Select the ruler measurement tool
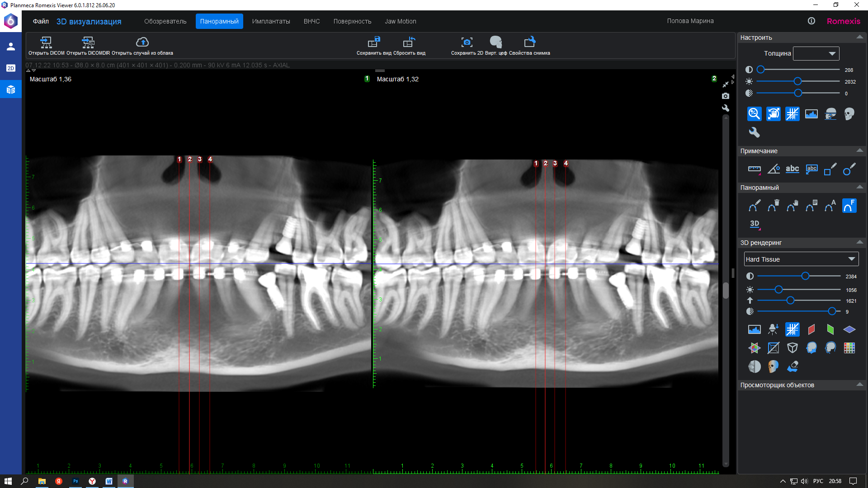The width and height of the screenshot is (868, 488). (754, 169)
